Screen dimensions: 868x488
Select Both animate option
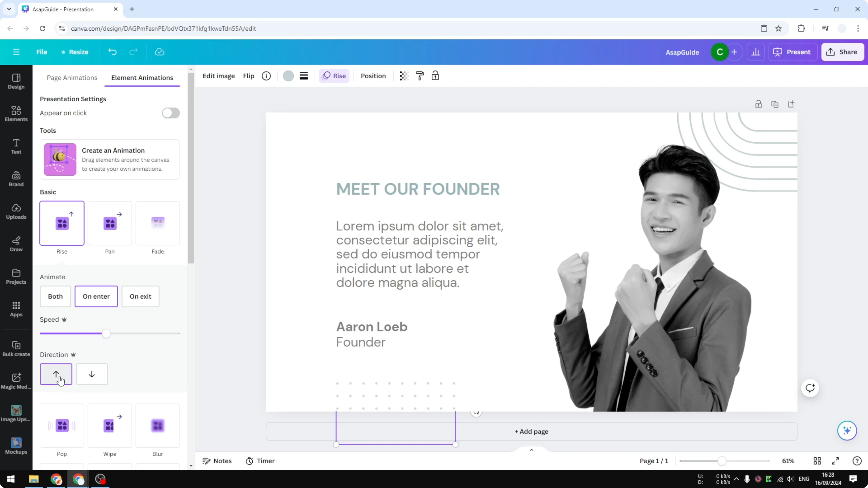(55, 296)
